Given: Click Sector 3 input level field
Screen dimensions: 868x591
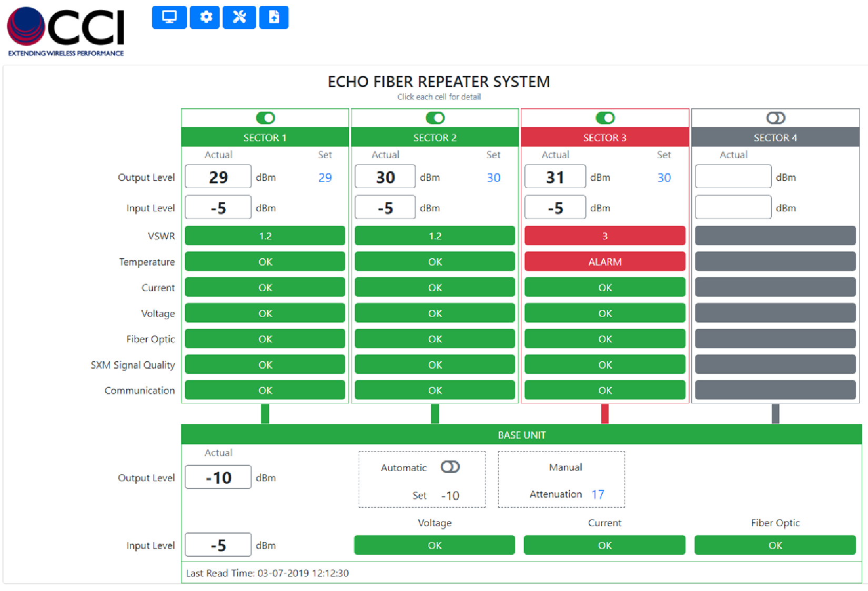Looking at the screenshot, I should tap(555, 207).
